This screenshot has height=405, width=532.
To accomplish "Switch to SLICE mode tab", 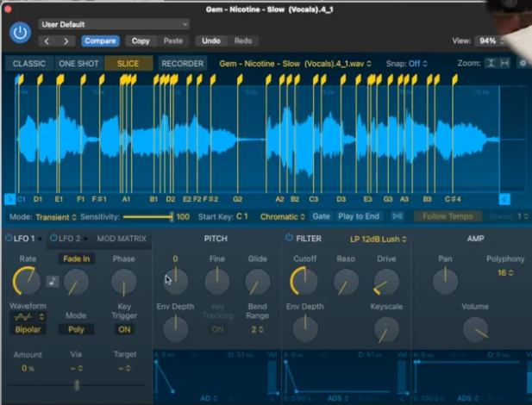I will point(128,64).
